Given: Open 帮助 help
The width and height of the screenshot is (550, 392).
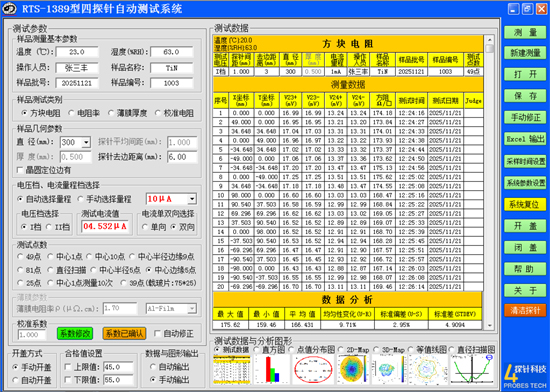Looking at the screenshot, I should pyautogui.click(x=525, y=269).
